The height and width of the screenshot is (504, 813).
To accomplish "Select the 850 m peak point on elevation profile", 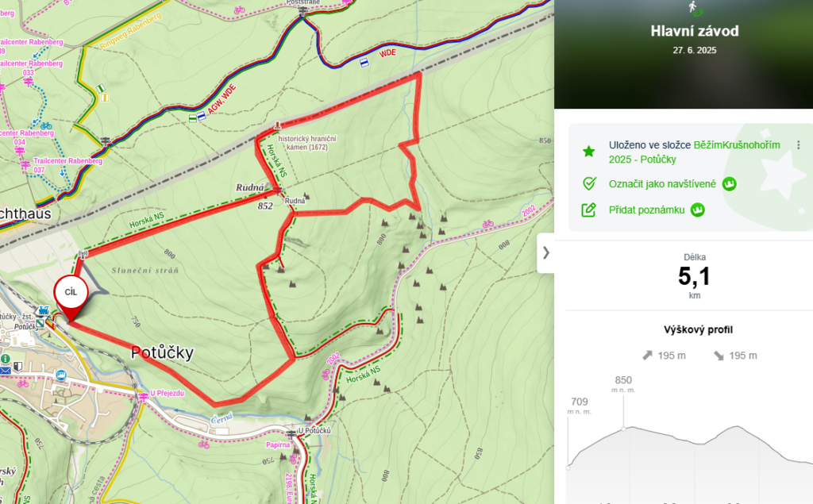I will pyautogui.click(x=624, y=429).
